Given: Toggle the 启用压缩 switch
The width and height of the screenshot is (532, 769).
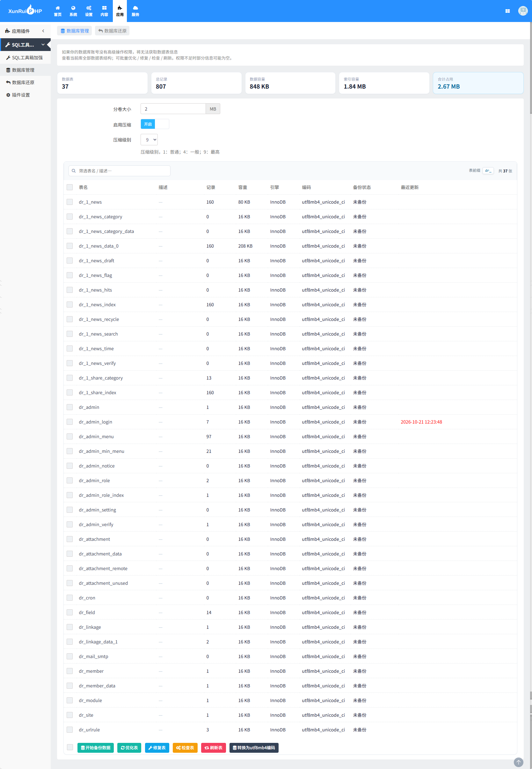Looking at the screenshot, I should pyautogui.click(x=155, y=124).
